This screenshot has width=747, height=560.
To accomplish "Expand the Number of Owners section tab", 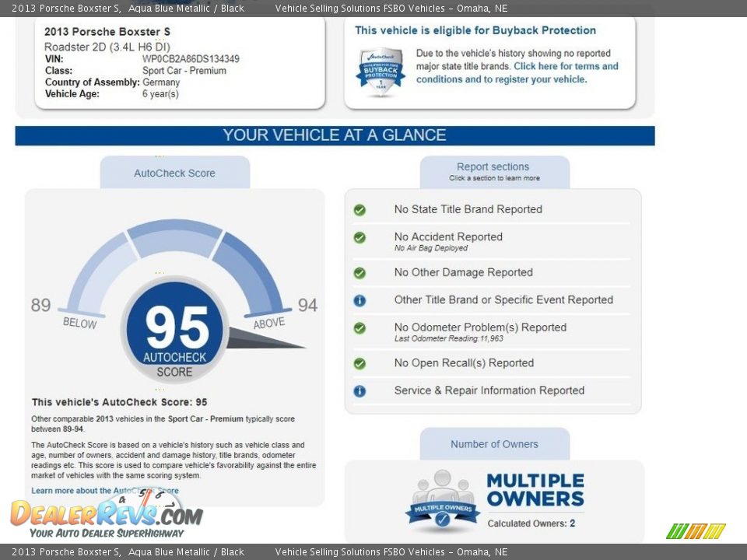I will (493, 444).
